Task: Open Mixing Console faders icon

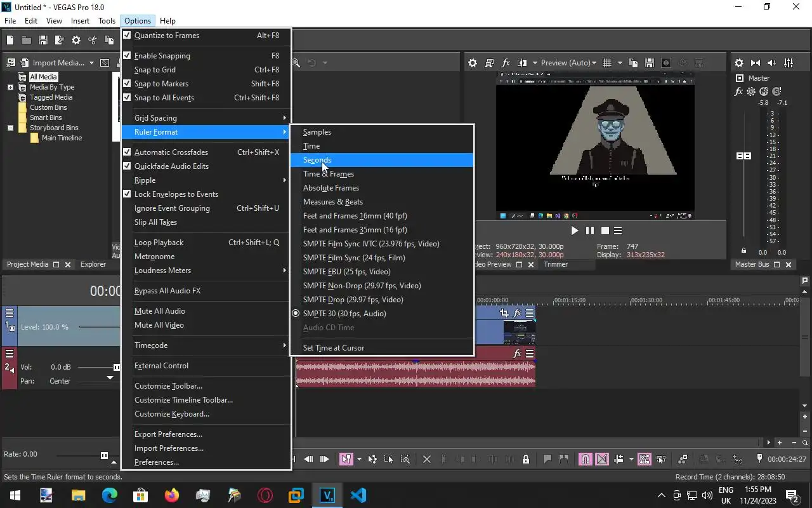Action: coord(789,63)
